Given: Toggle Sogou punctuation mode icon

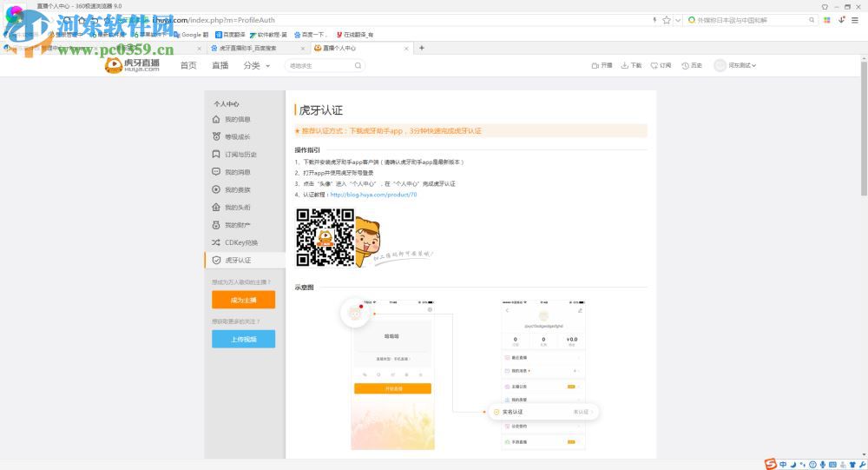Looking at the screenshot, I should pos(803,465).
